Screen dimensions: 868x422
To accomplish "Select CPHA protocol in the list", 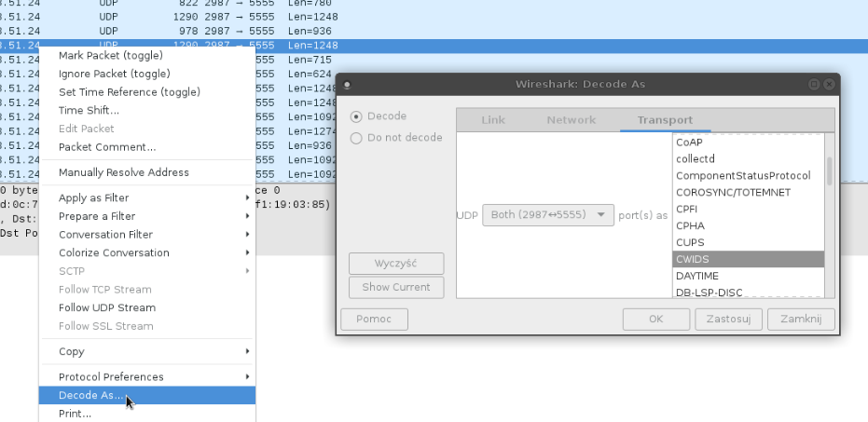I will tap(748, 225).
